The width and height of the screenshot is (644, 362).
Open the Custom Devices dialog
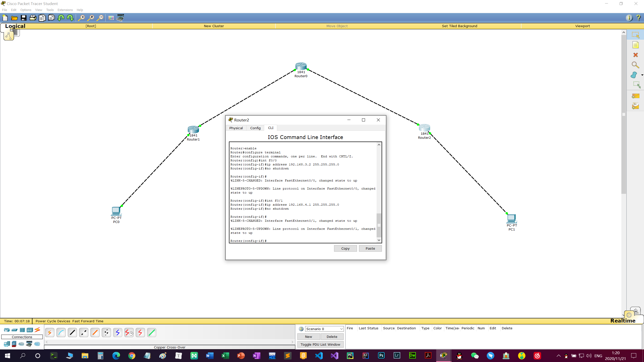(x=120, y=18)
